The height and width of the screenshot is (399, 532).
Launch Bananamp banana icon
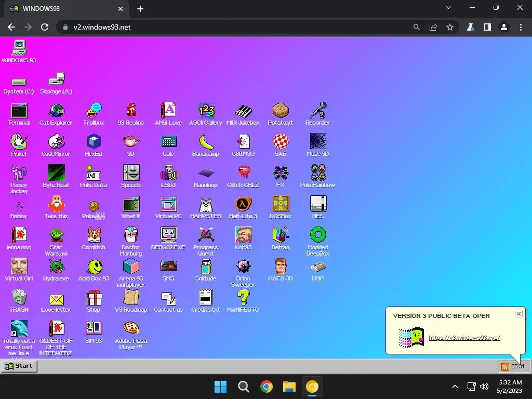click(206, 145)
